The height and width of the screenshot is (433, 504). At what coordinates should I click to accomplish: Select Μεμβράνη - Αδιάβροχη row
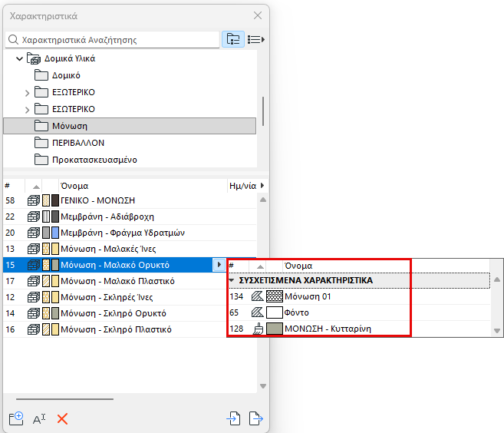[130, 216]
